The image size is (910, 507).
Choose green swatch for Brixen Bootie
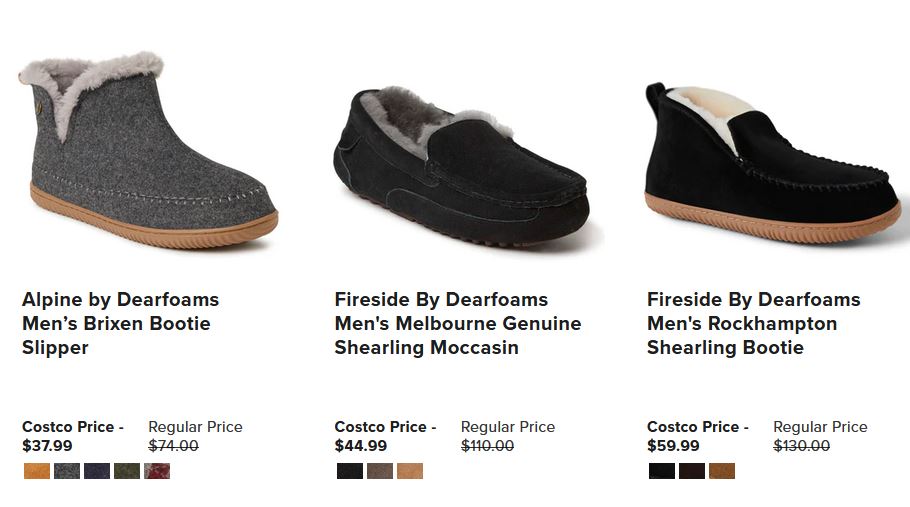pyautogui.click(x=127, y=471)
